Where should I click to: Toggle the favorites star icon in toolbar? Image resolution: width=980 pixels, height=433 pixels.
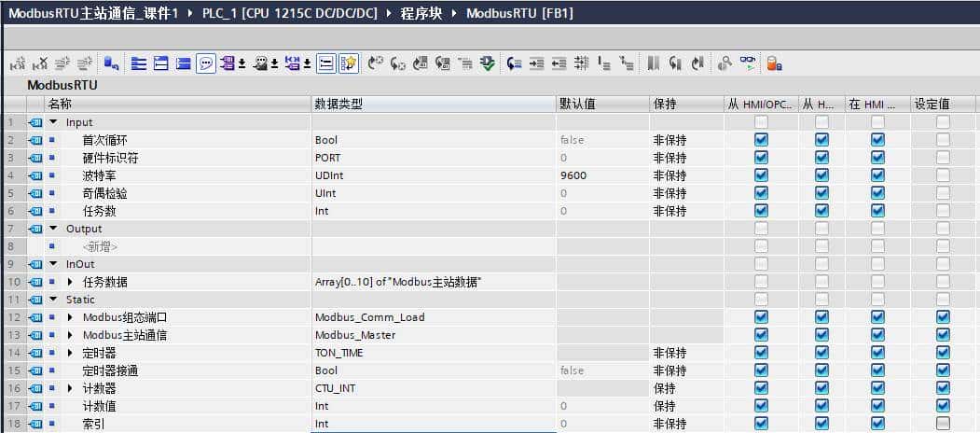coord(349,63)
